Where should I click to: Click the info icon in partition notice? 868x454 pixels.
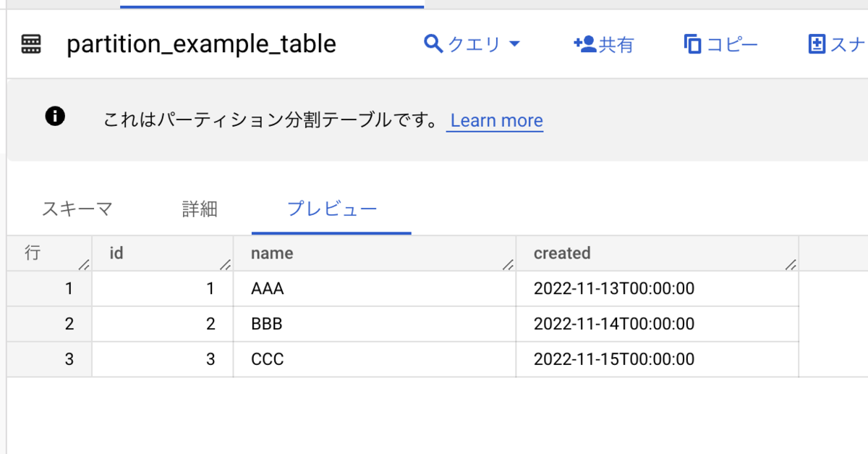[x=55, y=116]
